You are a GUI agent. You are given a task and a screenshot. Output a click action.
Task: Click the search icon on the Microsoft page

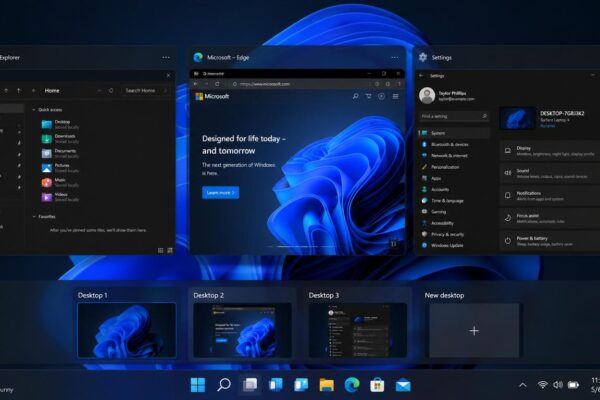coord(355,96)
